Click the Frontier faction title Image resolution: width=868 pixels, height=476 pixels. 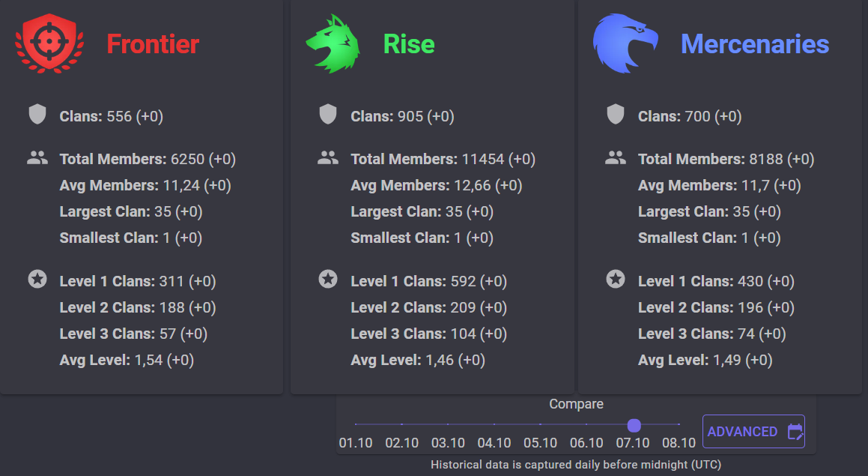point(153,44)
